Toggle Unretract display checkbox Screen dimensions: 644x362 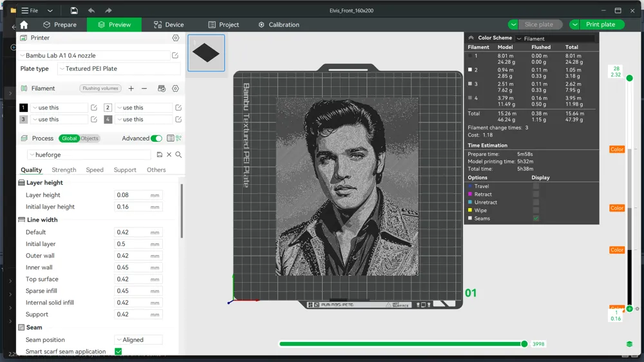536,202
